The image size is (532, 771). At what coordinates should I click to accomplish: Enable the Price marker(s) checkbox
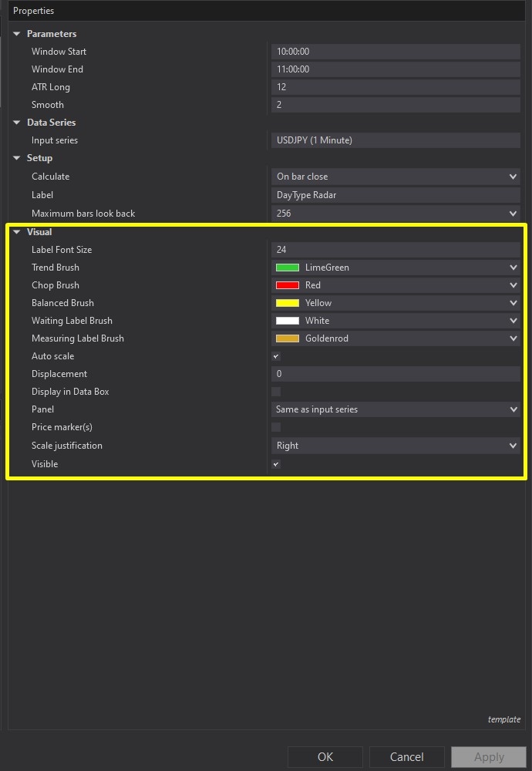[x=276, y=427]
